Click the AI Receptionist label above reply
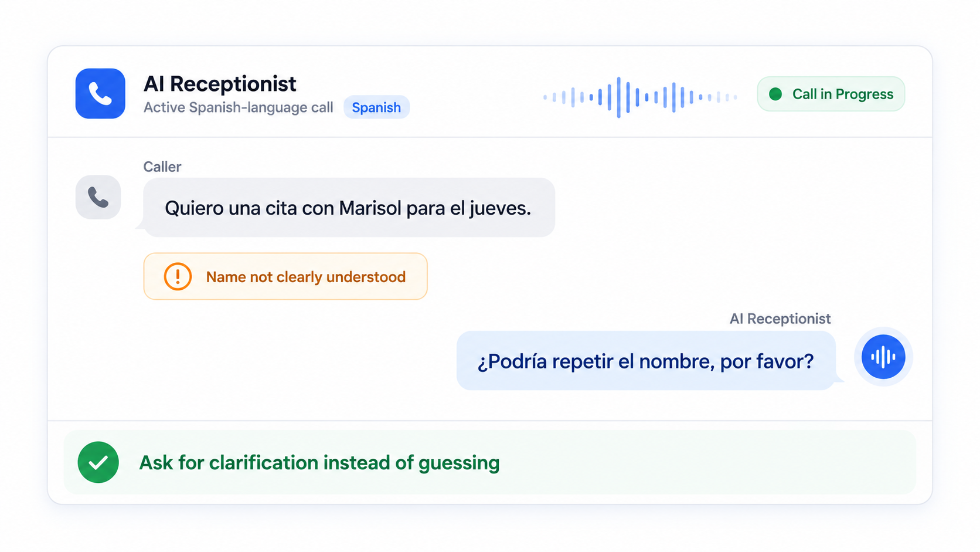The height and width of the screenshot is (552, 980). (780, 319)
